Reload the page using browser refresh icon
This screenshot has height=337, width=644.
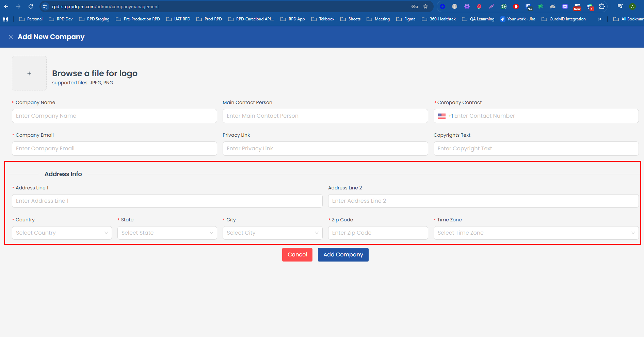[x=31, y=6]
